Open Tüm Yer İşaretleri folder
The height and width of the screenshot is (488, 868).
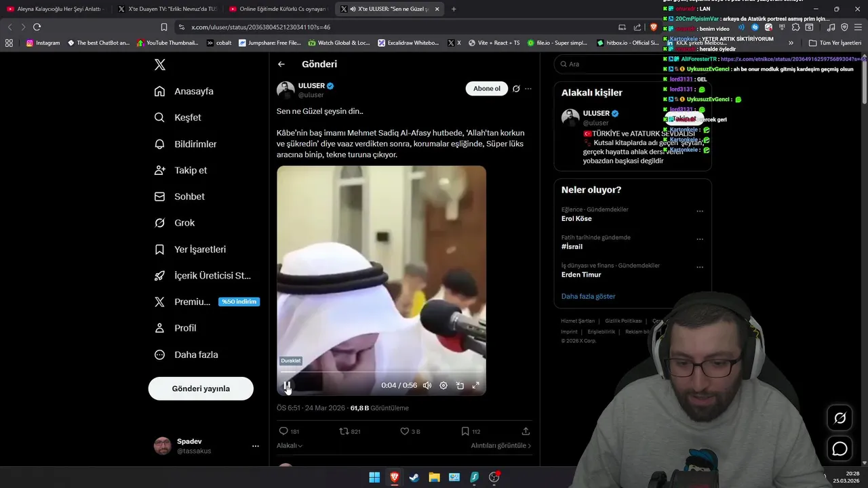(835, 43)
